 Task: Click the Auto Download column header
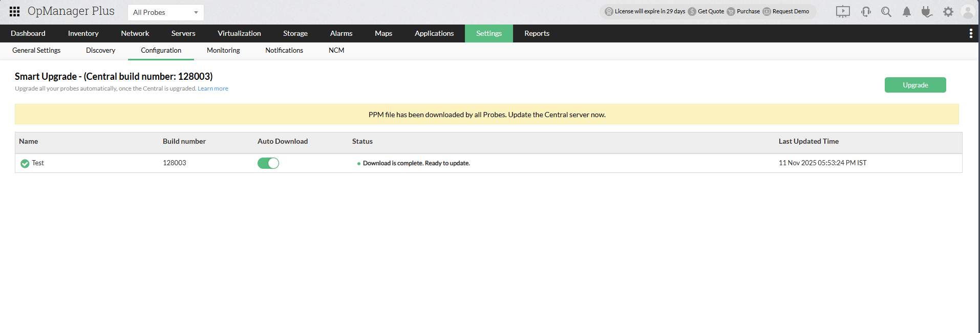[283, 141]
